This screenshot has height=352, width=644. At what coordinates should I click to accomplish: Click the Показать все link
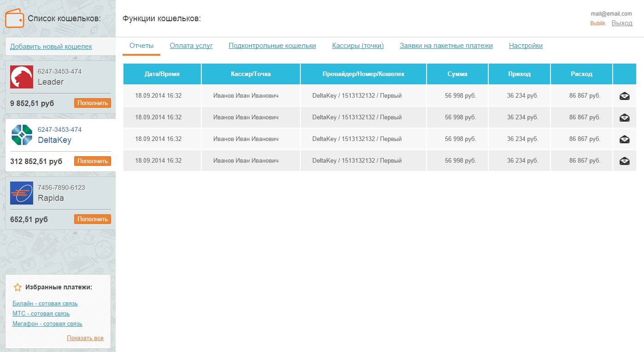(x=85, y=338)
